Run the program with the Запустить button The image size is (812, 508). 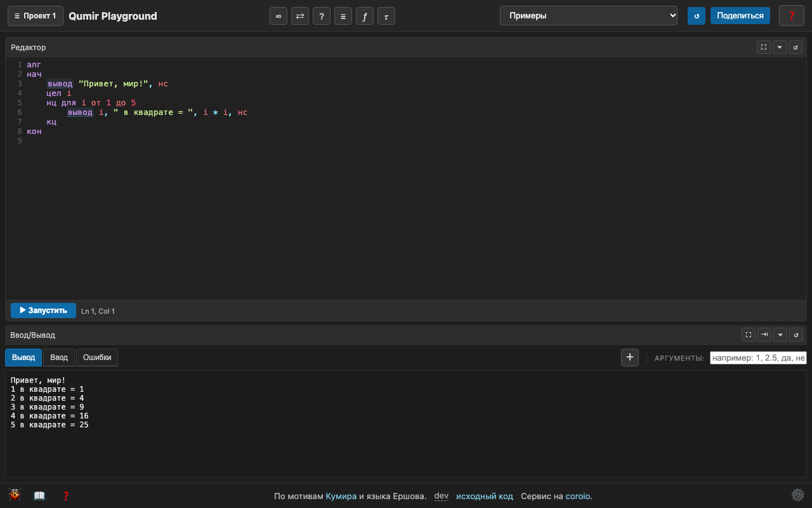point(43,311)
